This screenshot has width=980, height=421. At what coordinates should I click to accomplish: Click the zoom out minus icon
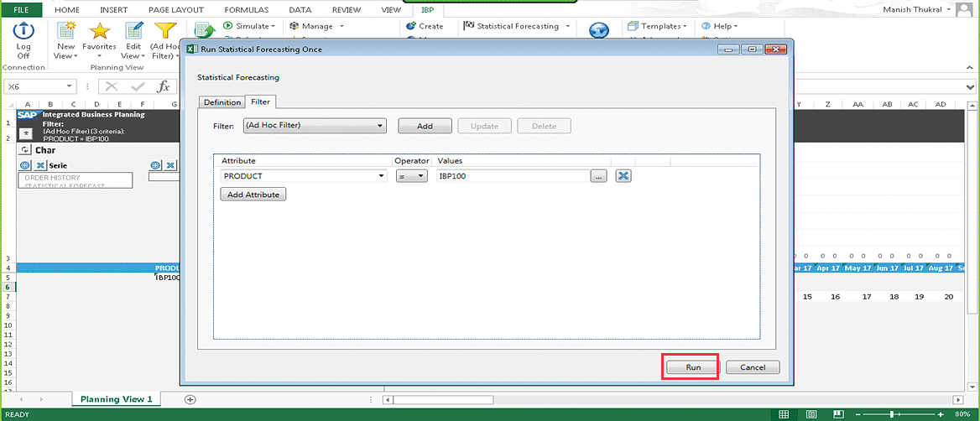coord(860,415)
